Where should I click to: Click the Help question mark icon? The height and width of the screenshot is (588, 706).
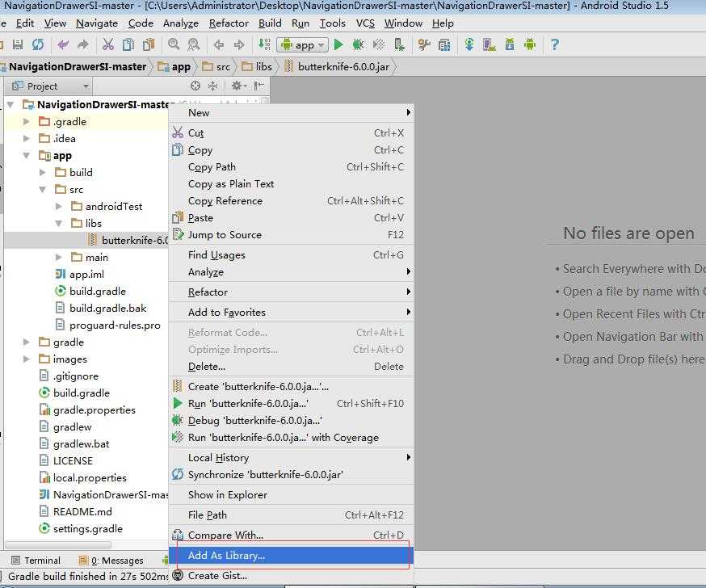(x=555, y=44)
